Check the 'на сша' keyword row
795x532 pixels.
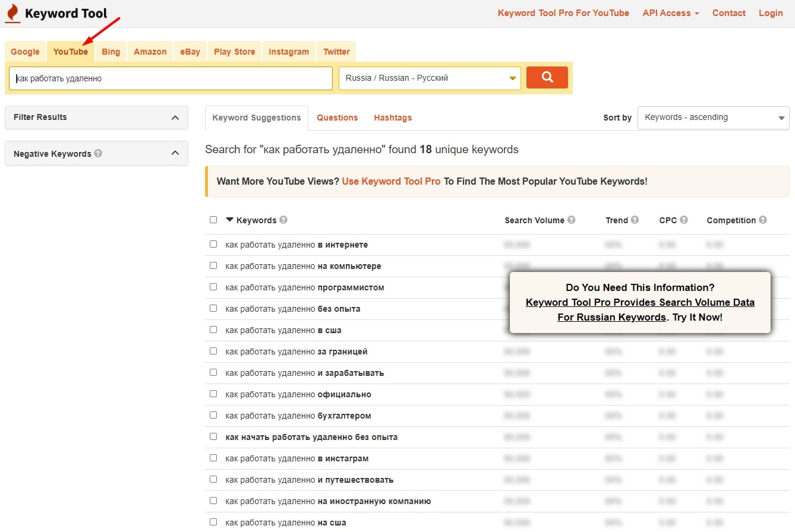[x=213, y=522]
